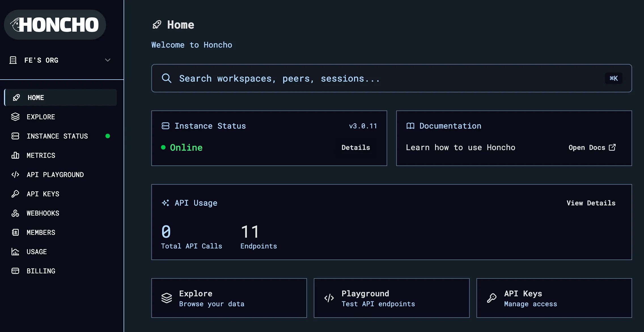Screen dimensions: 644x332
Task: Open WEBHOOKS sidebar label
Action: coord(43,213)
